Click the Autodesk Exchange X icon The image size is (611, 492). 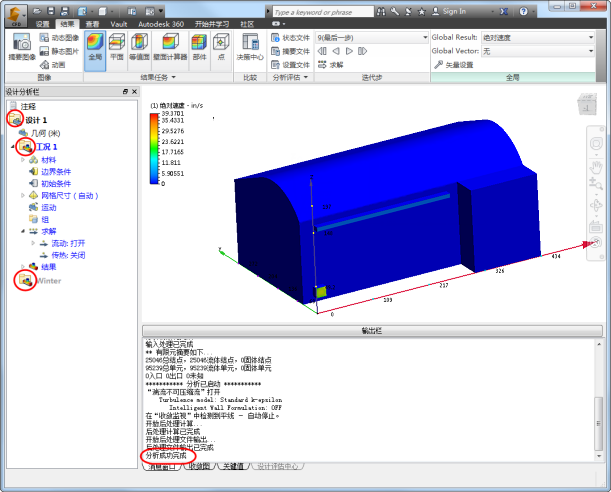[503, 12]
